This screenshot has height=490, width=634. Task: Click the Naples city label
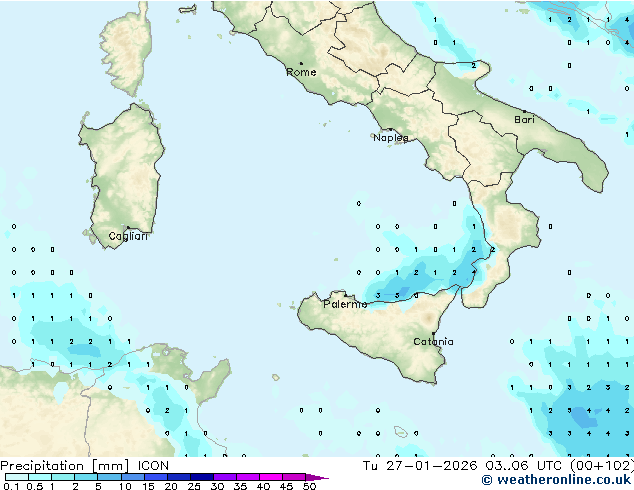[391, 138]
